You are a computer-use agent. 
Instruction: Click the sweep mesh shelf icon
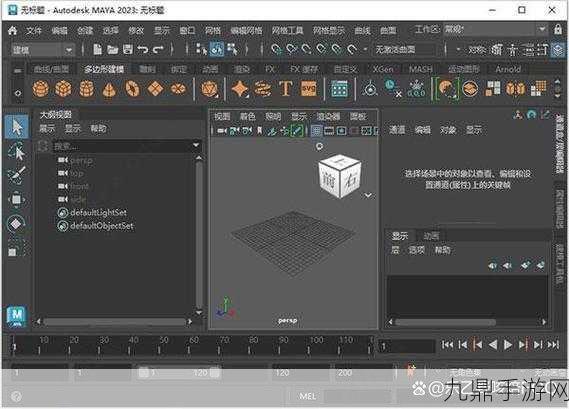(263, 89)
